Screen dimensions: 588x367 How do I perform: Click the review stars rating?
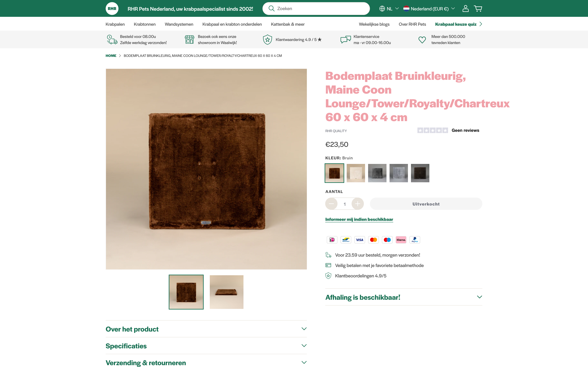point(432,130)
